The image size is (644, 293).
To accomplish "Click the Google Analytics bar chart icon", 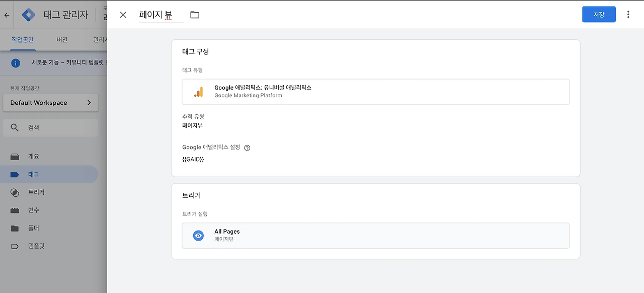I will pyautogui.click(x=199, y=92).
